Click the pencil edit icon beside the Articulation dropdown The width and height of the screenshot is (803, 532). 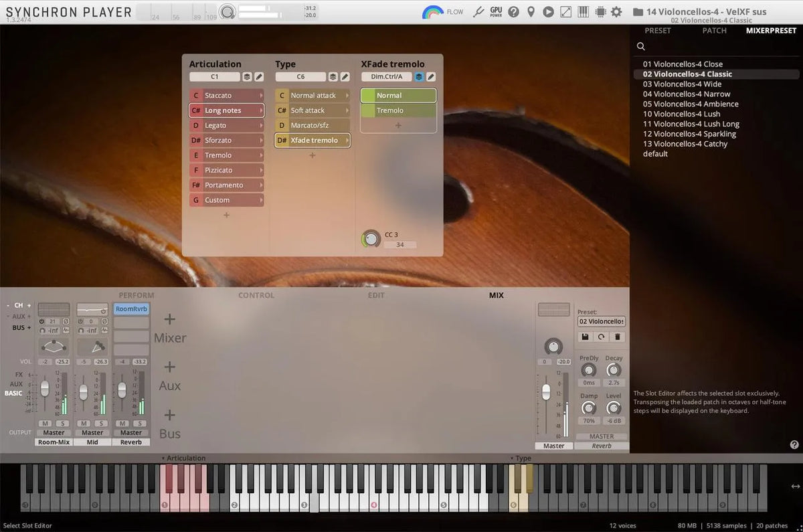click(x=258, y=76)
